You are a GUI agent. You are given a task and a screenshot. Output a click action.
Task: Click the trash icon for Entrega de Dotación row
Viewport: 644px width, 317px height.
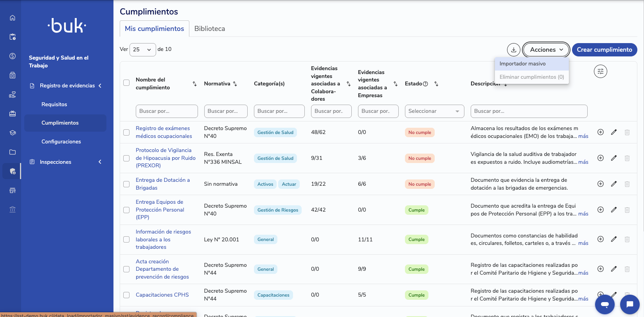point(627,184)
